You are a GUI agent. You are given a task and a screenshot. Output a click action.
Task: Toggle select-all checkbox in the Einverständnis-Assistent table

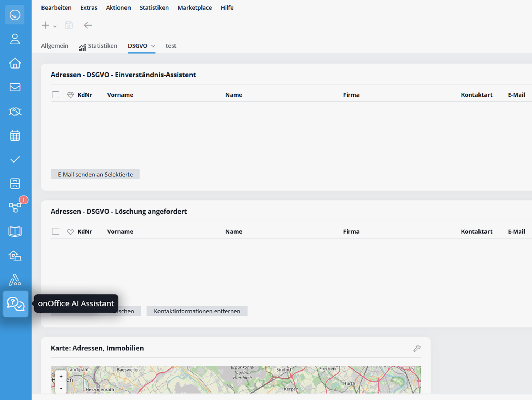[x=56, y=95]
